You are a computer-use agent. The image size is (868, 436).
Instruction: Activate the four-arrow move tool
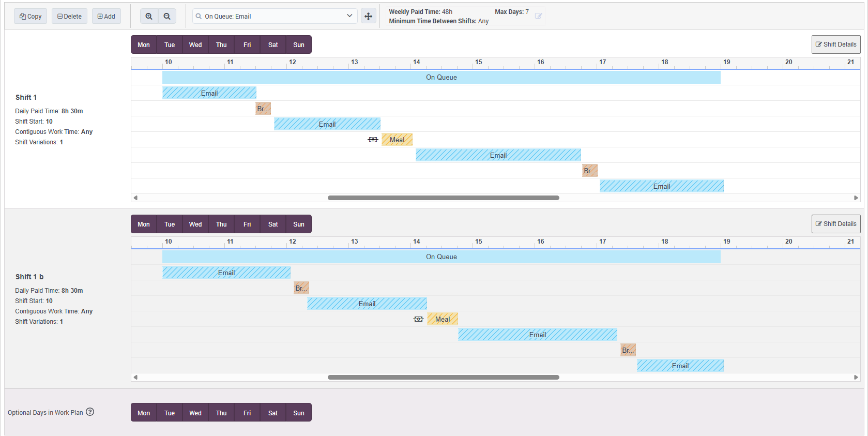(368, 16)
